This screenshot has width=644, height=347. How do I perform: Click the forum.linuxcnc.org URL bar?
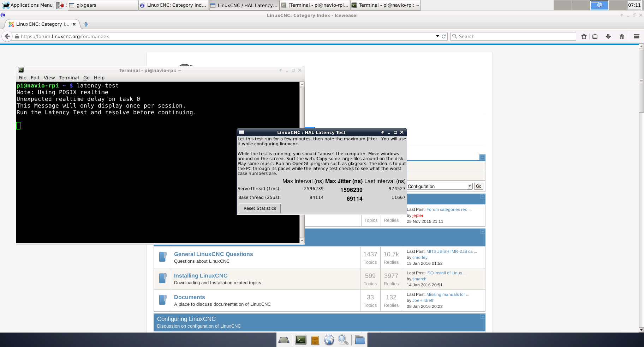(226, 36)
